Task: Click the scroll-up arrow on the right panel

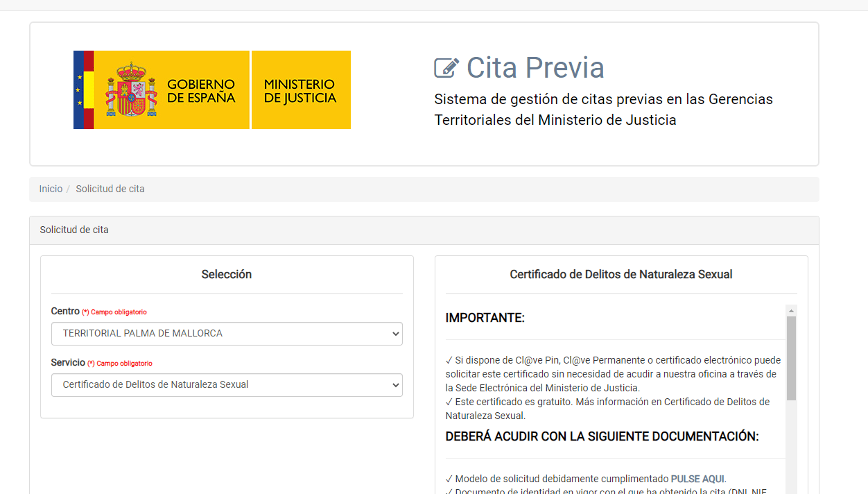Action: [x=791, y=310]
